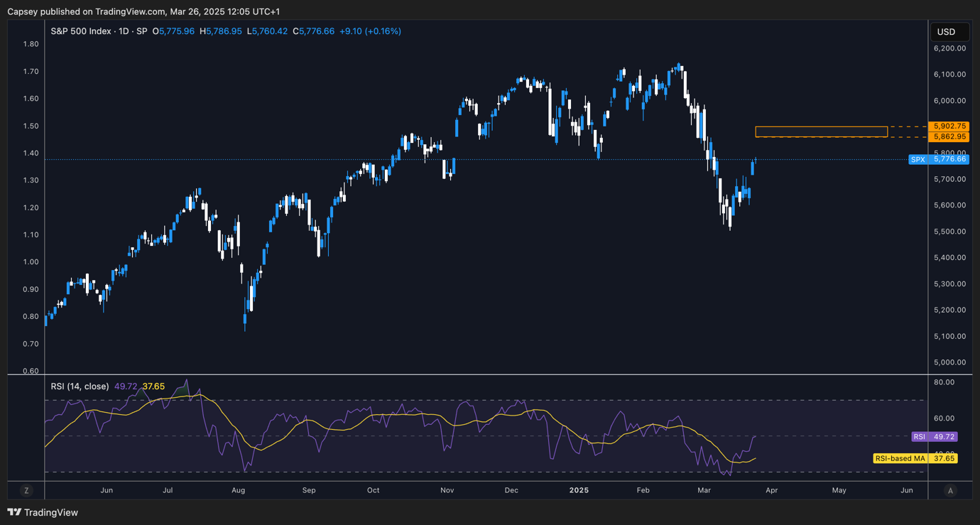Click the purple RSI 49.72 value label
The image size is (980, 525).
click(x=934, y=437)
